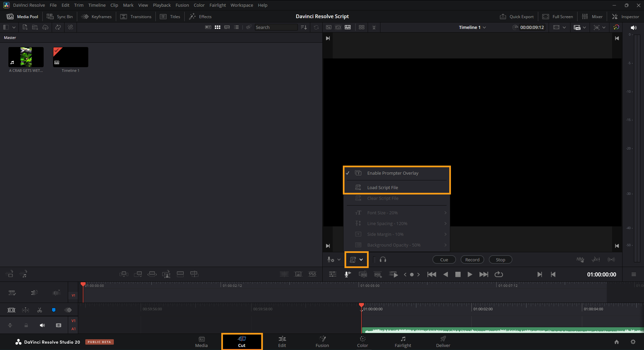Toggle headphone monitoring icon

pos(383,260)
